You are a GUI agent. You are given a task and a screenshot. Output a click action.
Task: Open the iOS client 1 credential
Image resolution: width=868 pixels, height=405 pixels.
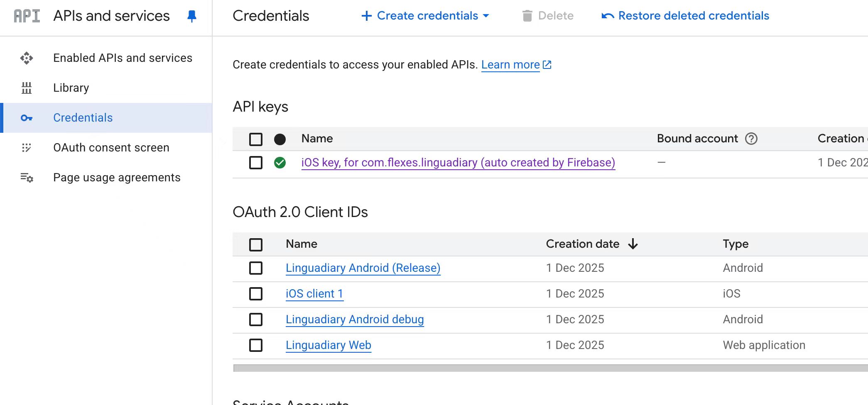point(314,294)
